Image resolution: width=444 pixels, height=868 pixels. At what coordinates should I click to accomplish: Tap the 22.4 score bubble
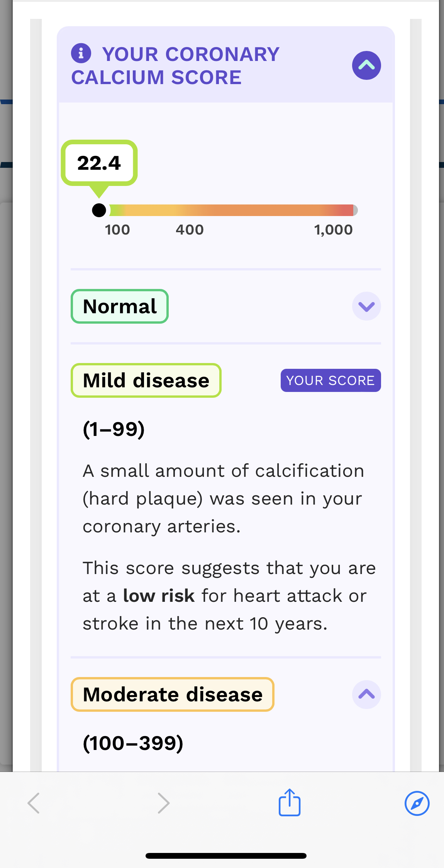tap(99, 163)
